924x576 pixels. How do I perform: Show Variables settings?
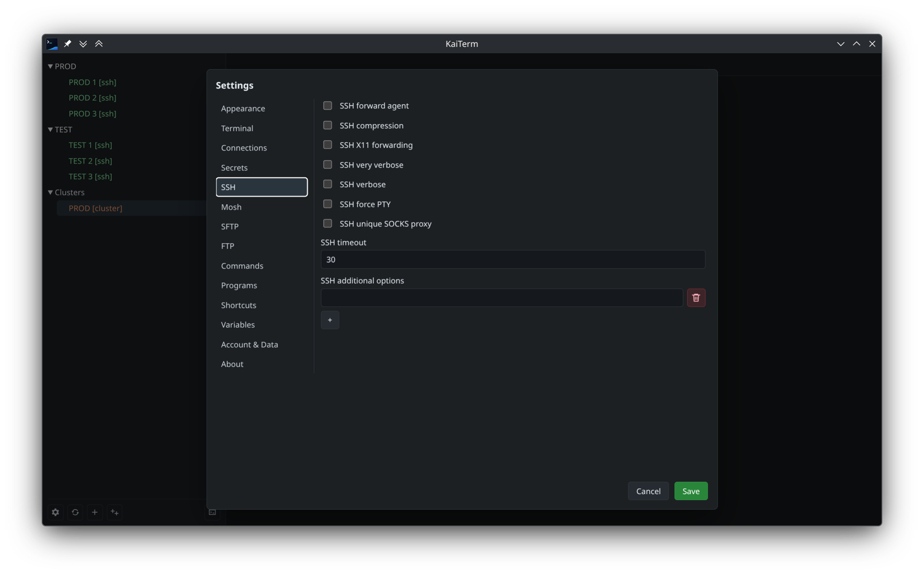[262, 325]
